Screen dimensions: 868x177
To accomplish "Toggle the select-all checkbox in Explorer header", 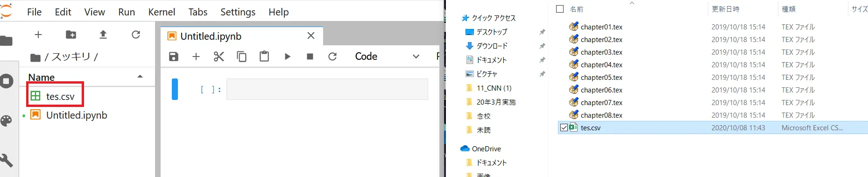I will tap(560, 9).
